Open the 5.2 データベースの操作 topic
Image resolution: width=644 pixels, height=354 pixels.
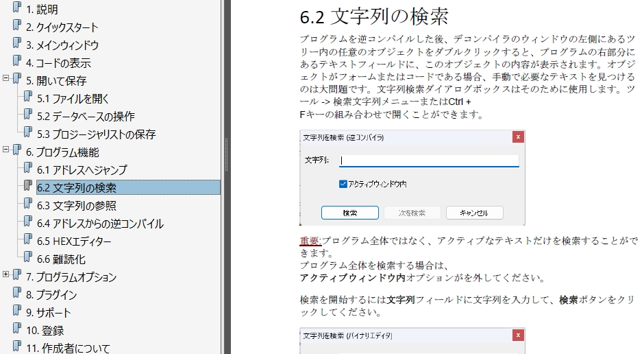coord(86,117)
